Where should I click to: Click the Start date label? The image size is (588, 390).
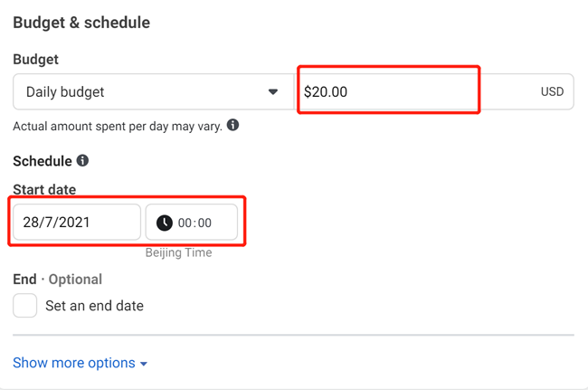(44, 189)
